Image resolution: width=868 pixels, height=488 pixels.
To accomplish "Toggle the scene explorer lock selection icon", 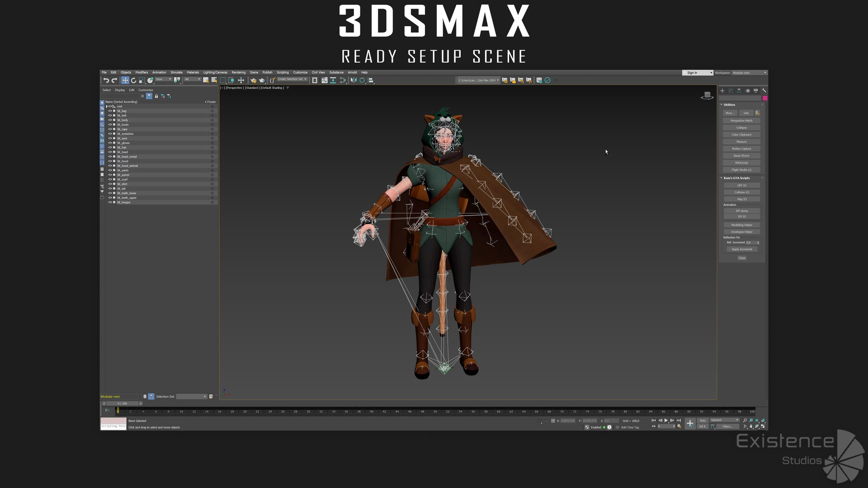I will (156, 96).
